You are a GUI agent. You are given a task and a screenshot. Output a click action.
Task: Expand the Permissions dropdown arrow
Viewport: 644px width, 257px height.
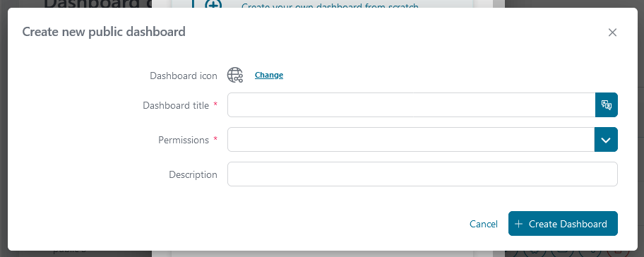(x=606, y=140)
